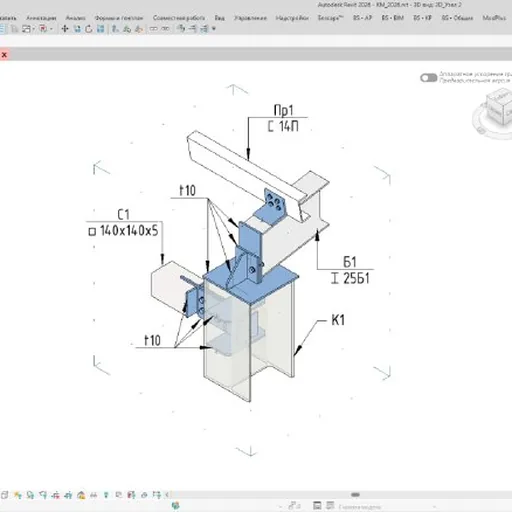
Task: Click the move cross-arrows icon in toolbar
Action: point(65,29)
